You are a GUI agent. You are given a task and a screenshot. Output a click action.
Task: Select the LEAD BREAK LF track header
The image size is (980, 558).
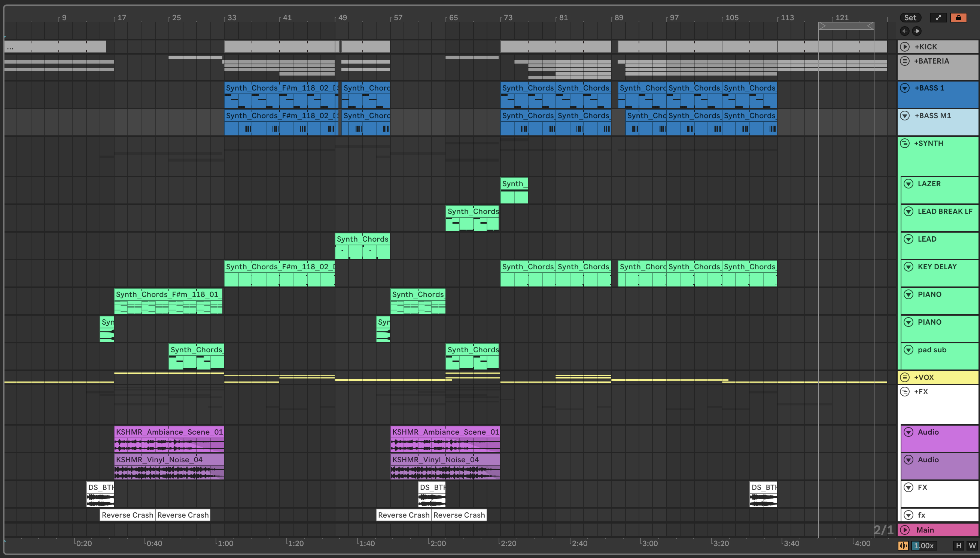pyautogui.click(x=945, y=212)
